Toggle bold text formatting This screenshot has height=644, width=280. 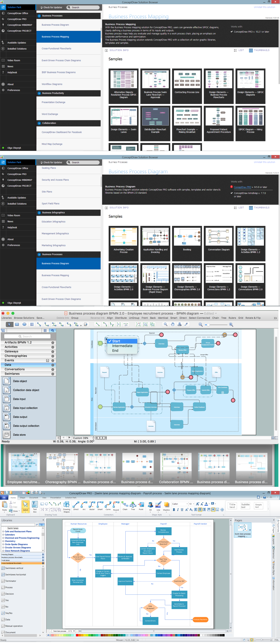(174, 509)
